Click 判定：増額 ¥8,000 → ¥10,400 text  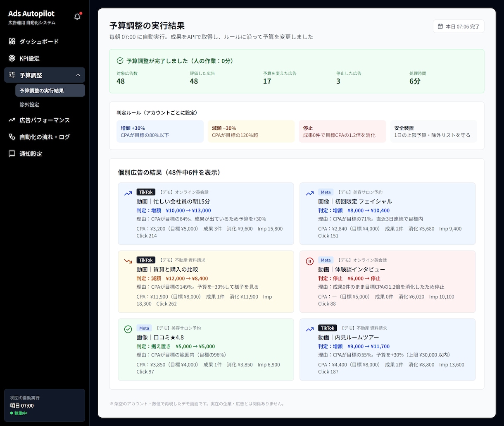pos(354,211)
